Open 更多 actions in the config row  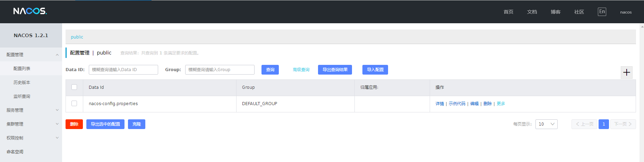pyautogui.click(x=501, y=104)
